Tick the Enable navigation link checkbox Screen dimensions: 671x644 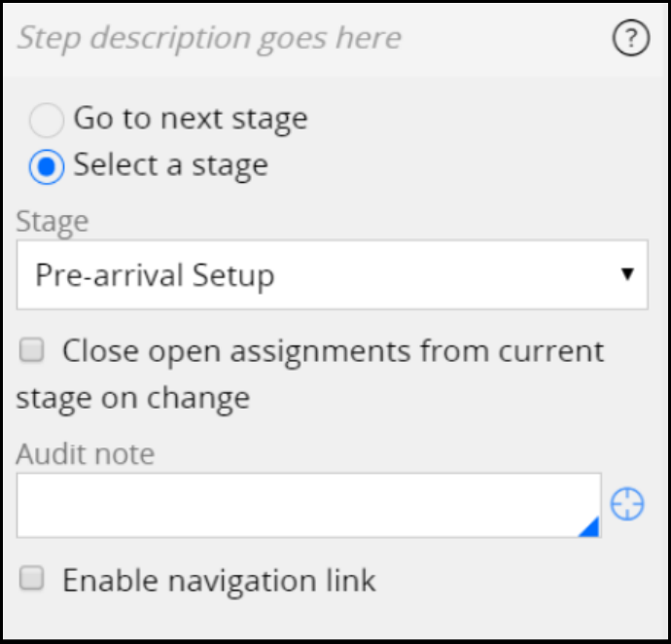click(x=33, y=580)
